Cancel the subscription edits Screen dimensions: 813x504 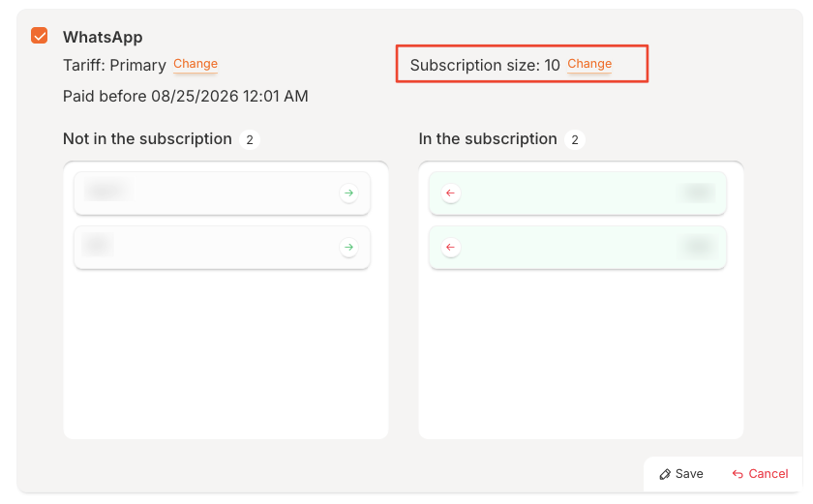[761, 474]
